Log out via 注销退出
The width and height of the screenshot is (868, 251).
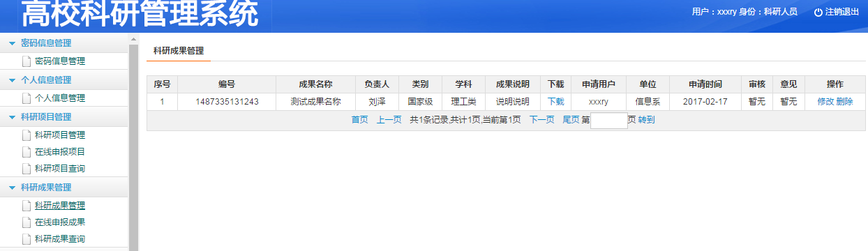click(842, 12)
